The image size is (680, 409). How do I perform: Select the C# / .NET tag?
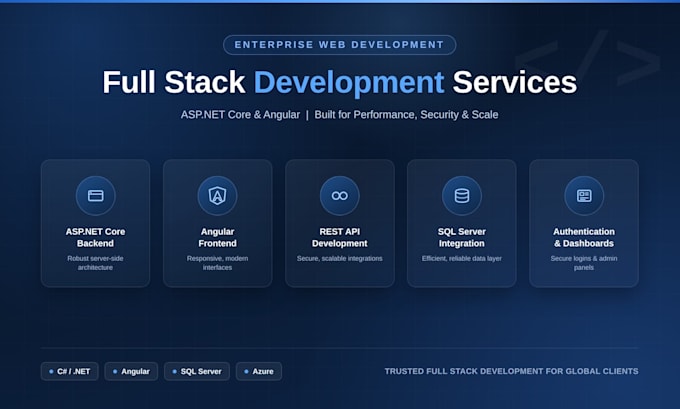(69, 371)
